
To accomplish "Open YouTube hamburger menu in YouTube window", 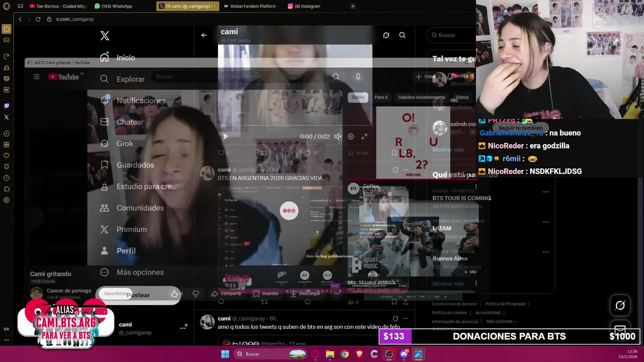I will click(x=36, y=77).
